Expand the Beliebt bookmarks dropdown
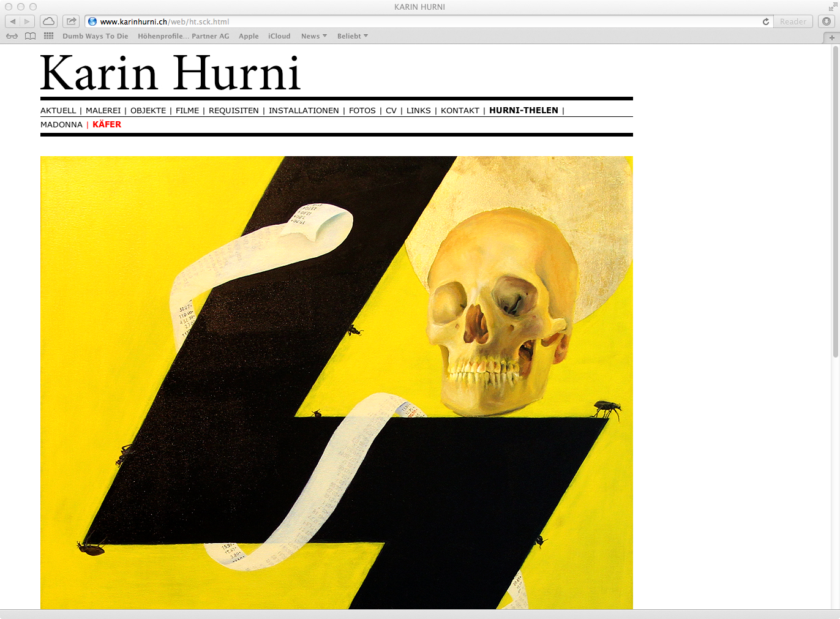This screenshot has width=840, height=619. click(352, 36)
